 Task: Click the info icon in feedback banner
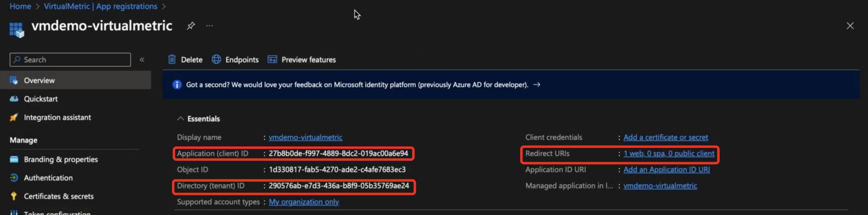(177, 85)
